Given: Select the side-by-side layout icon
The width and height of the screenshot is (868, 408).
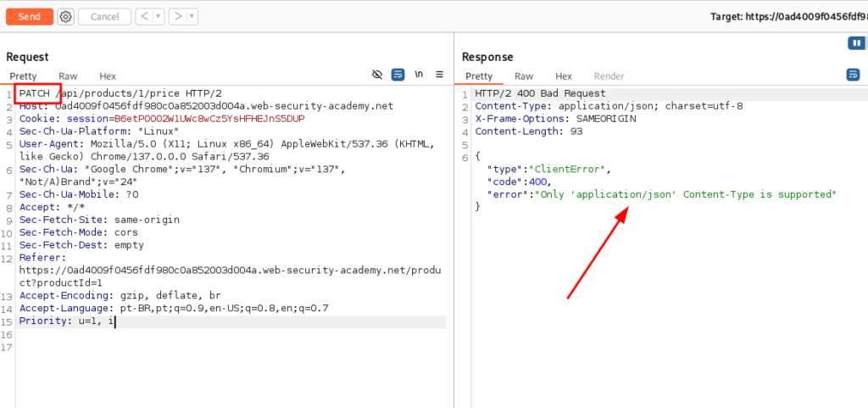Looking at the screenshot, I should pyautogui.click(x=856, y=43).
